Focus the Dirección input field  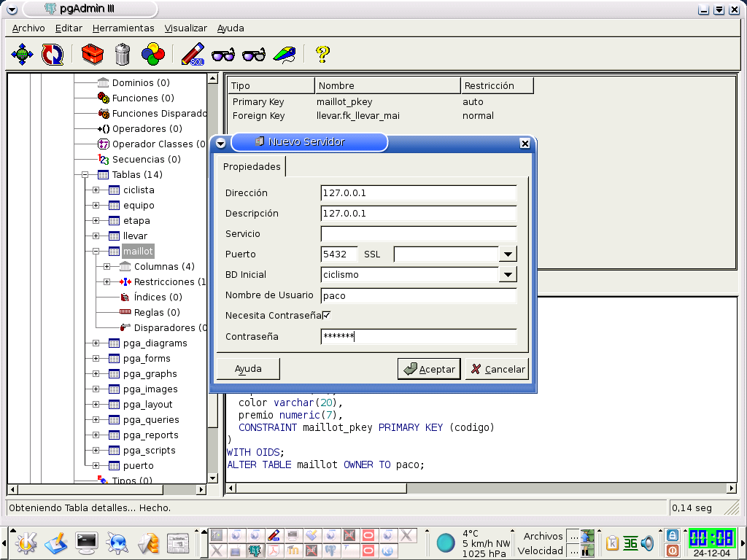click(419, 192)
